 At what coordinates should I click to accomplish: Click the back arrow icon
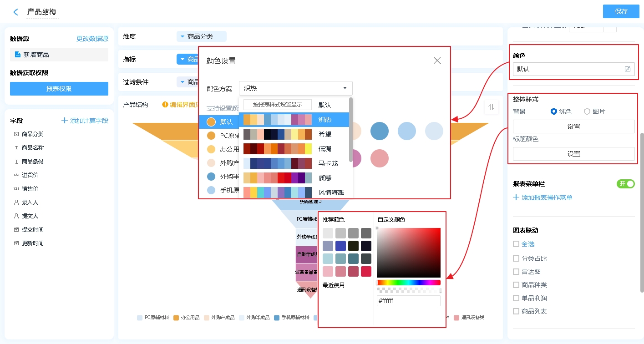[x=16, y=12]
